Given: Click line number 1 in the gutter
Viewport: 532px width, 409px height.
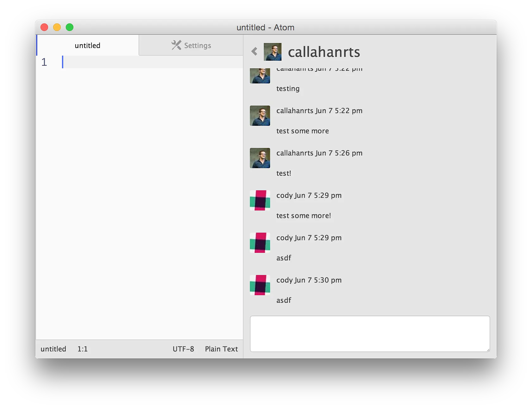Looking at the screenshot, I should [44, 62].
